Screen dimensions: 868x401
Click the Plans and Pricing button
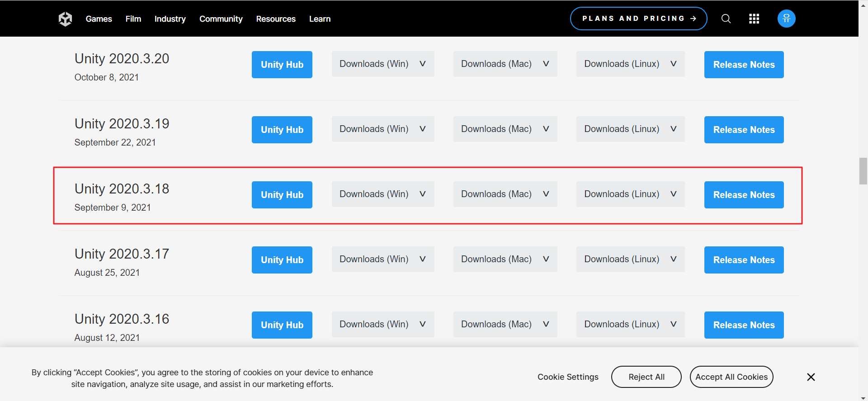[x=639, y=19]
